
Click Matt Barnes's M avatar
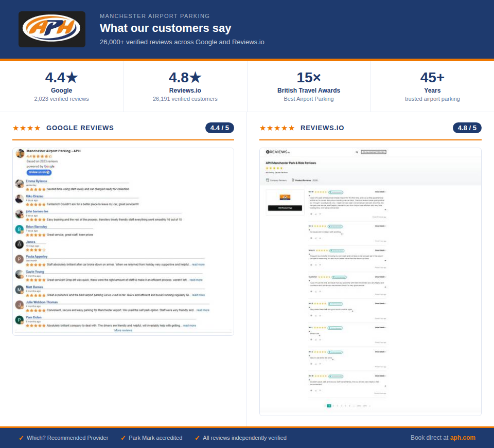coord(20,290)
